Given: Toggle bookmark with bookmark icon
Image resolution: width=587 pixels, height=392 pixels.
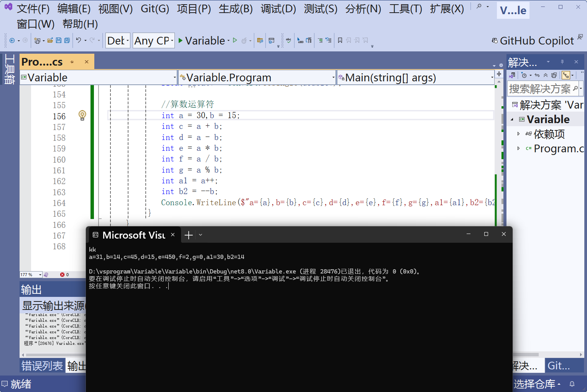Looking at the screenshot, I should tap(340, 40).
